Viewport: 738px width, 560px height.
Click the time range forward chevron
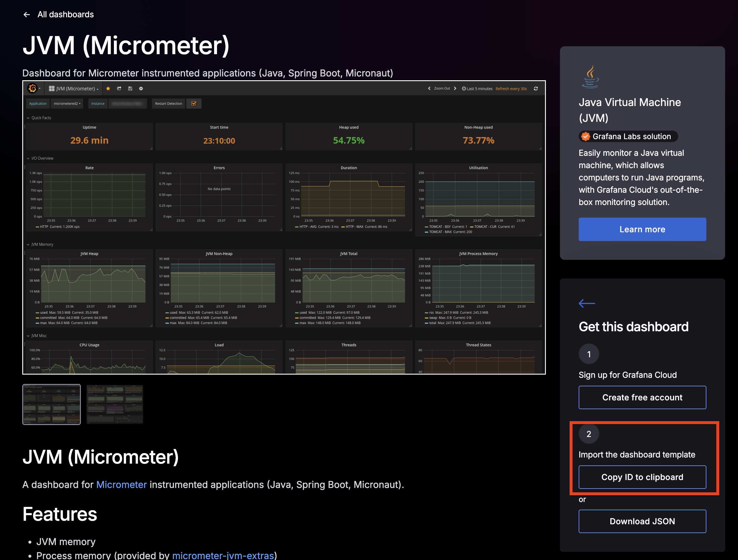pos(455,88)
